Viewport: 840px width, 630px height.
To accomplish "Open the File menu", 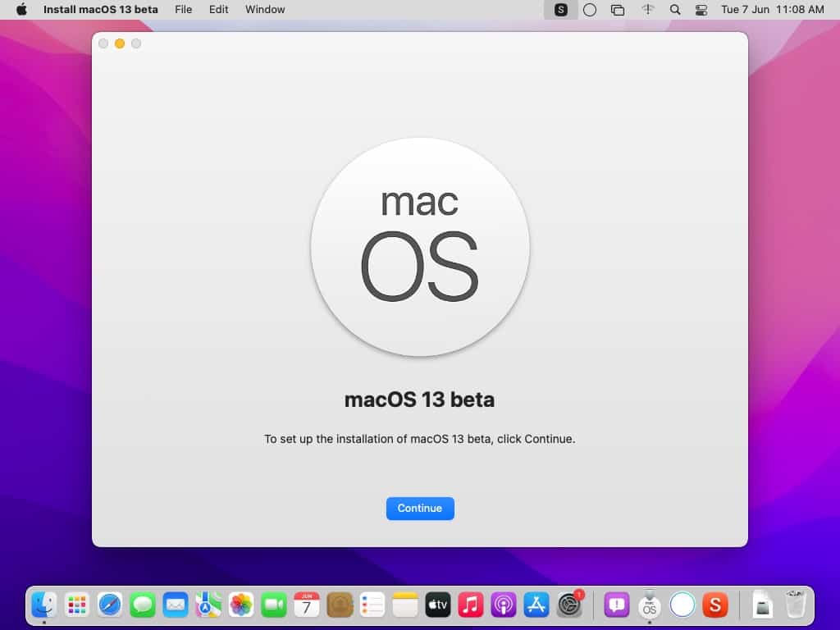I will coord(183,10).
